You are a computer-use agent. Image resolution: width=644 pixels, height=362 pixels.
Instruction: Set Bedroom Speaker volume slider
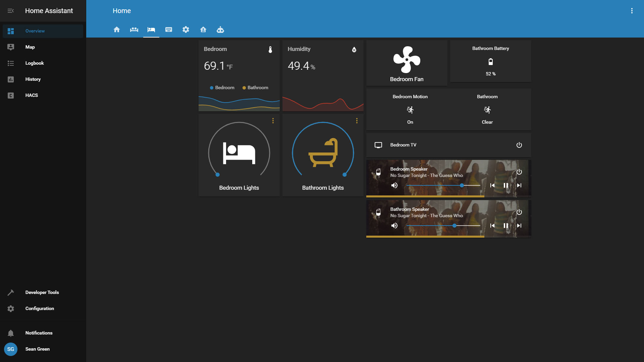pos(443,185)
